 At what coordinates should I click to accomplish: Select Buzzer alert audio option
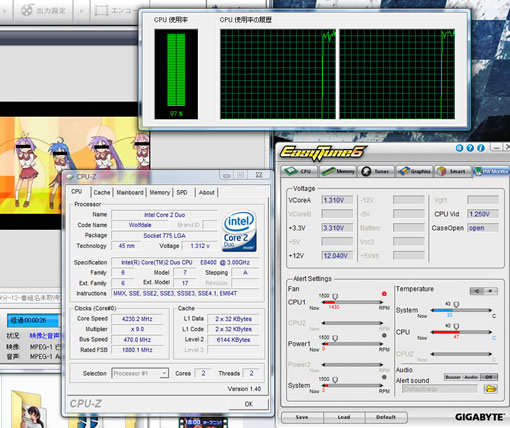click(x=453, y=377)
